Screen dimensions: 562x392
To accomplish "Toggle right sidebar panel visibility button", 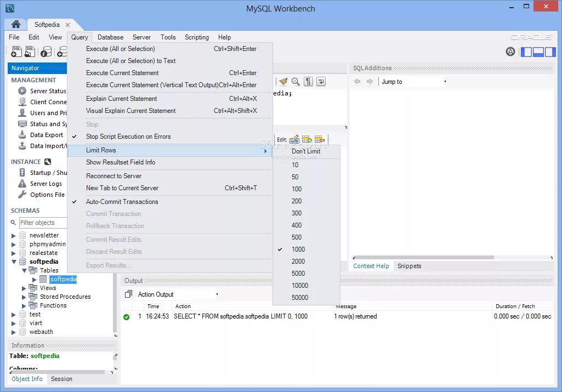I will coord(550,52).
